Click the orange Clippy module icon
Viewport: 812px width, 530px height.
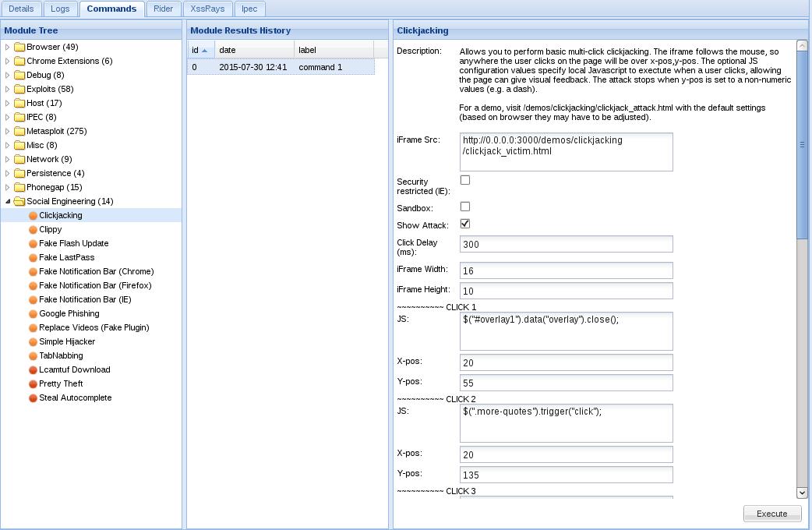coord(33,229)
